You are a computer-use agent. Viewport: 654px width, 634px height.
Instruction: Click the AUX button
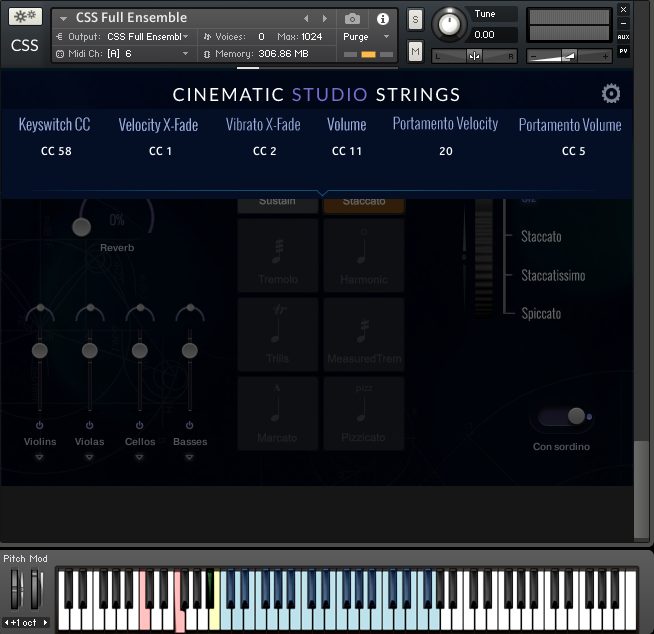click(x=623, y=37)
